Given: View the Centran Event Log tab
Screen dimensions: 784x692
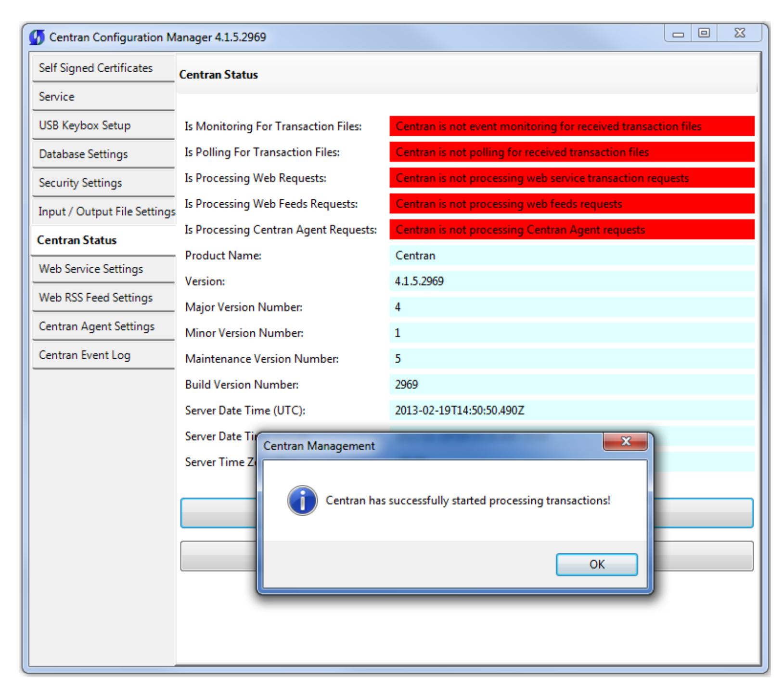Looking at the screenshot, I should (x=103, y=355).
